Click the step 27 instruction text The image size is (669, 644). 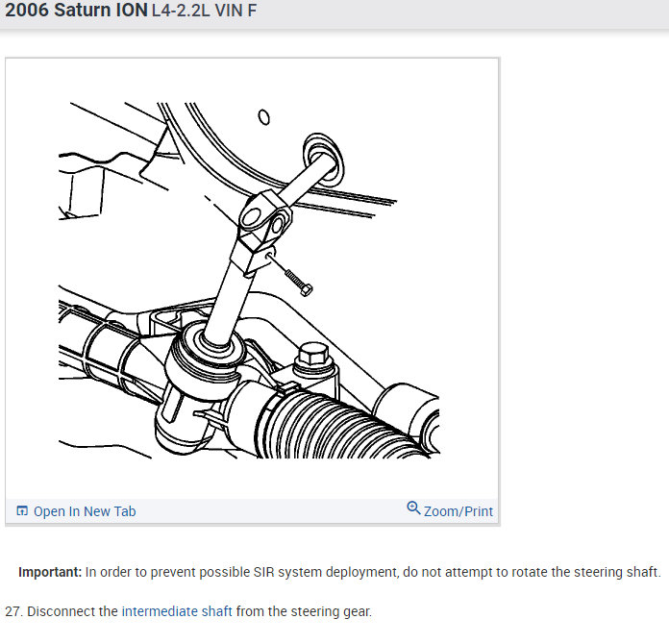(188, 611)
